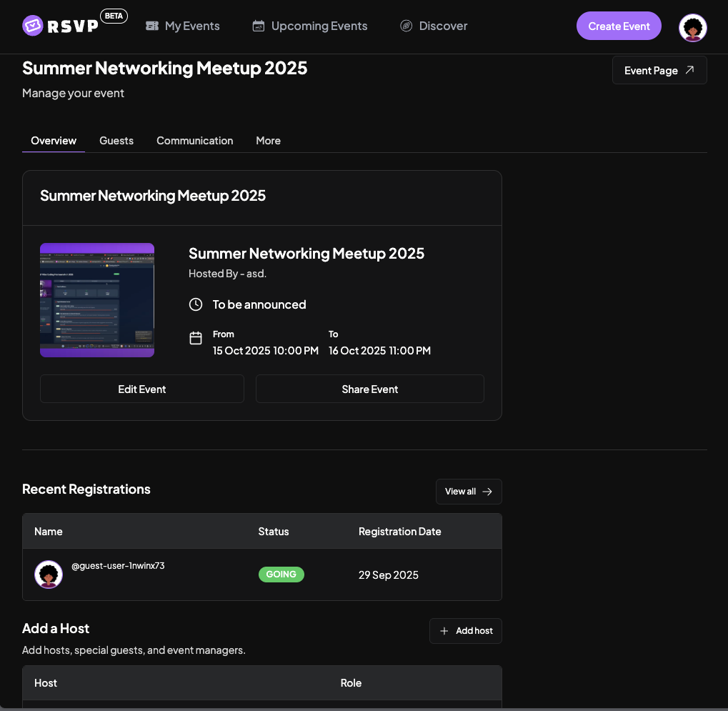Expand the More tab
Screen dimensions: 728x711
[268, 141]
